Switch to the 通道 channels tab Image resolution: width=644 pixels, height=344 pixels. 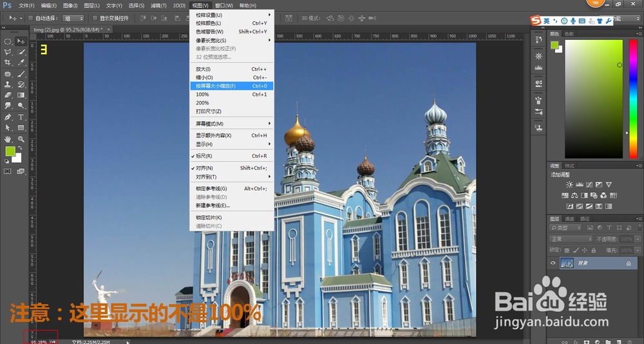[569, 218]
